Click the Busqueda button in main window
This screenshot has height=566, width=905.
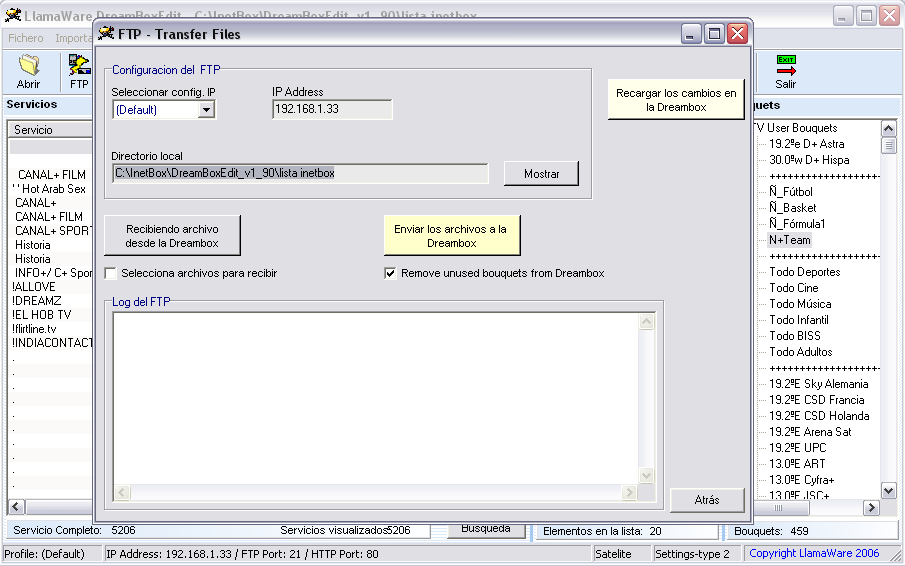485,528
